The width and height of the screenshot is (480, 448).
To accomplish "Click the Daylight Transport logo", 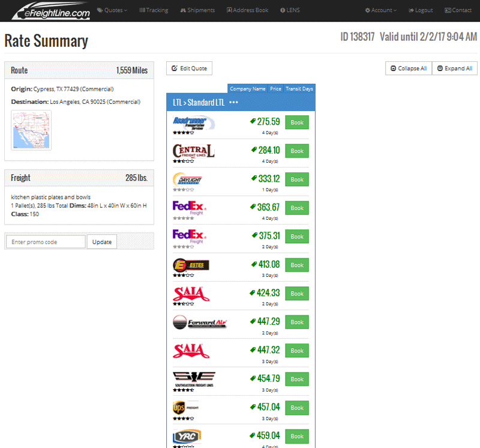I will tap(187, 180).
